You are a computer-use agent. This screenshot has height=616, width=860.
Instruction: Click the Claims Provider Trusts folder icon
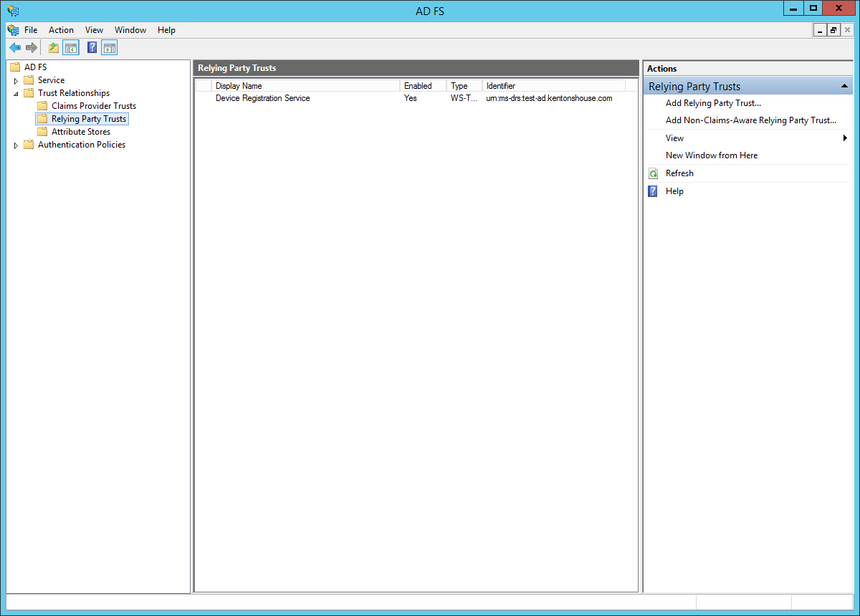click(x=42, y=106)
